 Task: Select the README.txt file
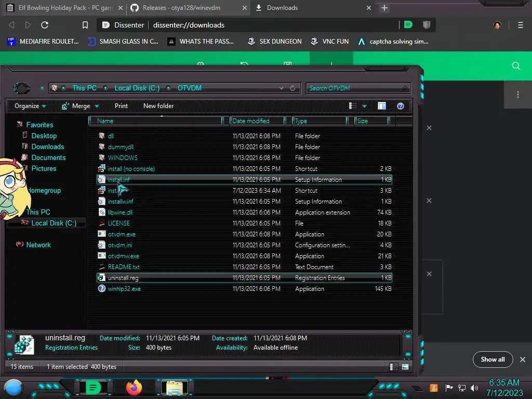coord(124,267)
